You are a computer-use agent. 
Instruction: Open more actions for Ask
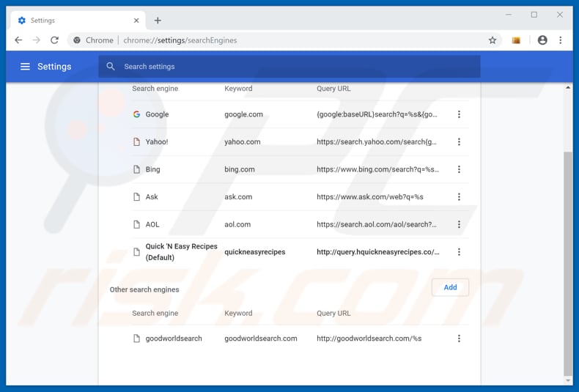[x=459, y=197]
